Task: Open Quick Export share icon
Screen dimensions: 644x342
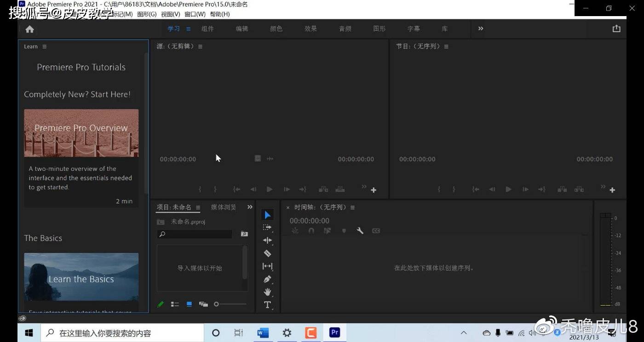Action: tap(616, 29)
